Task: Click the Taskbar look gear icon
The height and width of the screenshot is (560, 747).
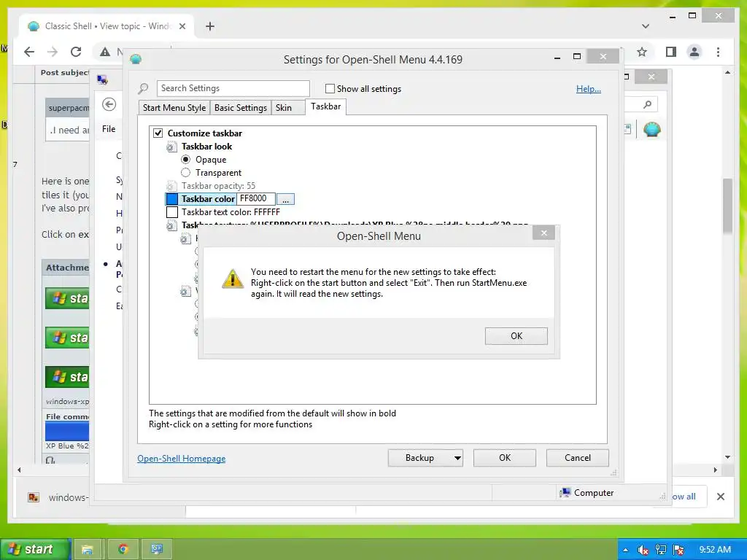Action: 171,147
